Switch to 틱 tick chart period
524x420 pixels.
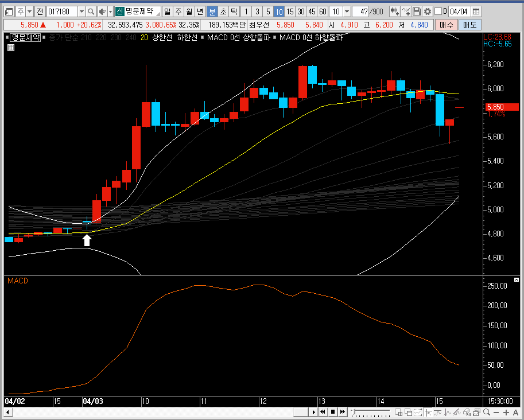pos(234,11)
